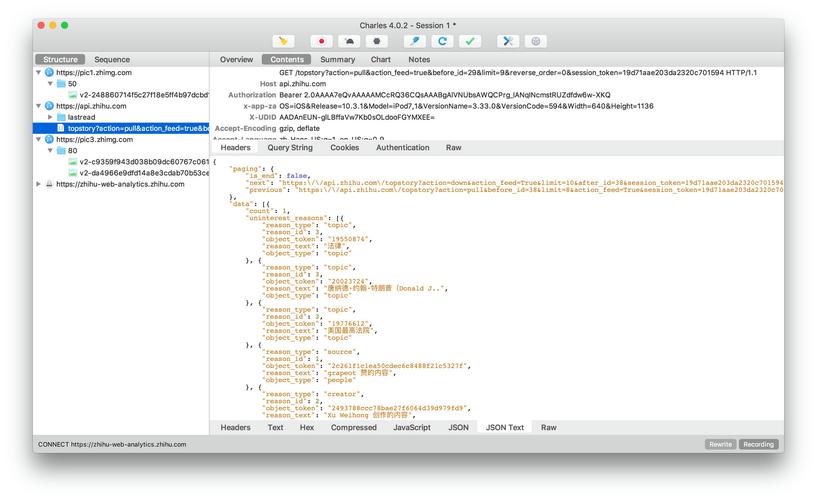Toggle the Rewrite status button
The image size is (817, 500).
720,444
